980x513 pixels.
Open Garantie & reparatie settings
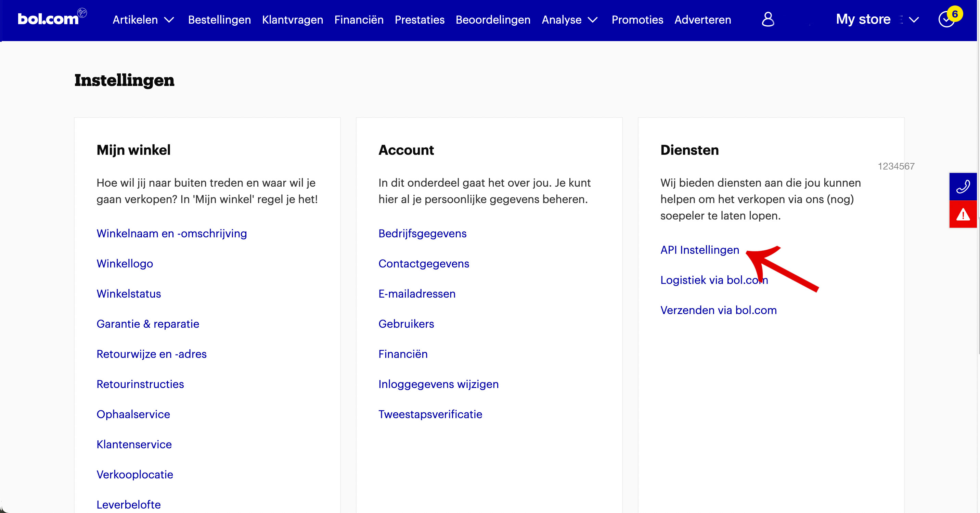click(x=147, y=324)
